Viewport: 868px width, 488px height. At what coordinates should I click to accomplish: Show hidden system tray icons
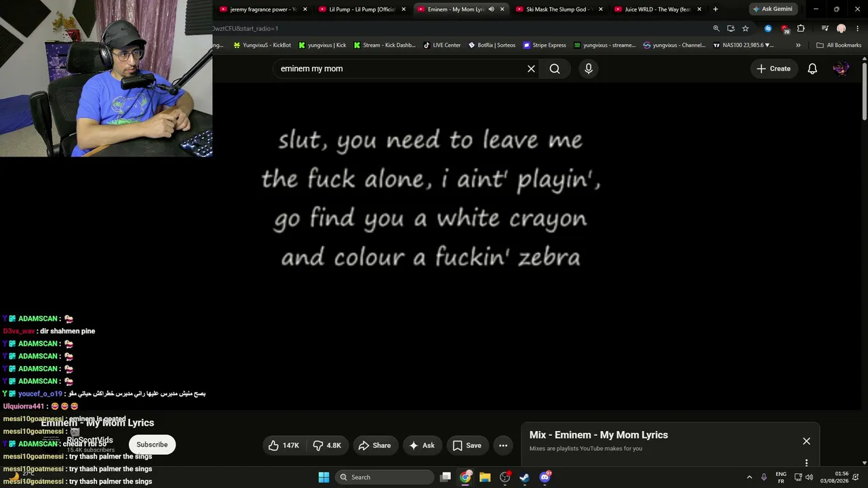pyautogui.click(x=749, y=477)
